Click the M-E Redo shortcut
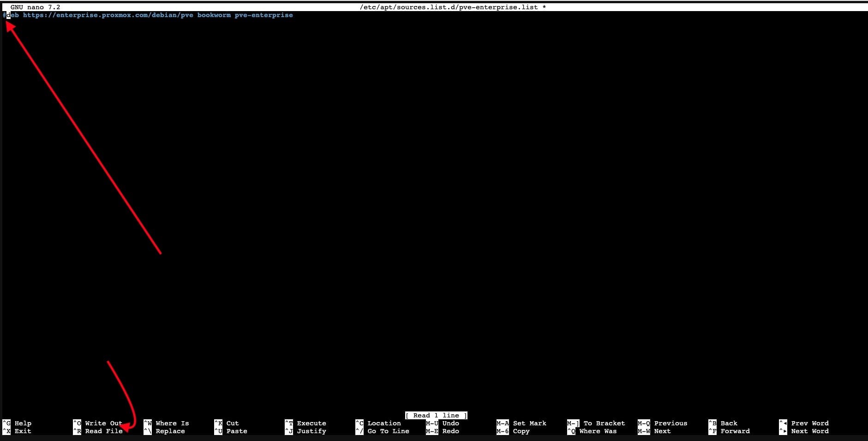The image size is (868, 441). 443,431
